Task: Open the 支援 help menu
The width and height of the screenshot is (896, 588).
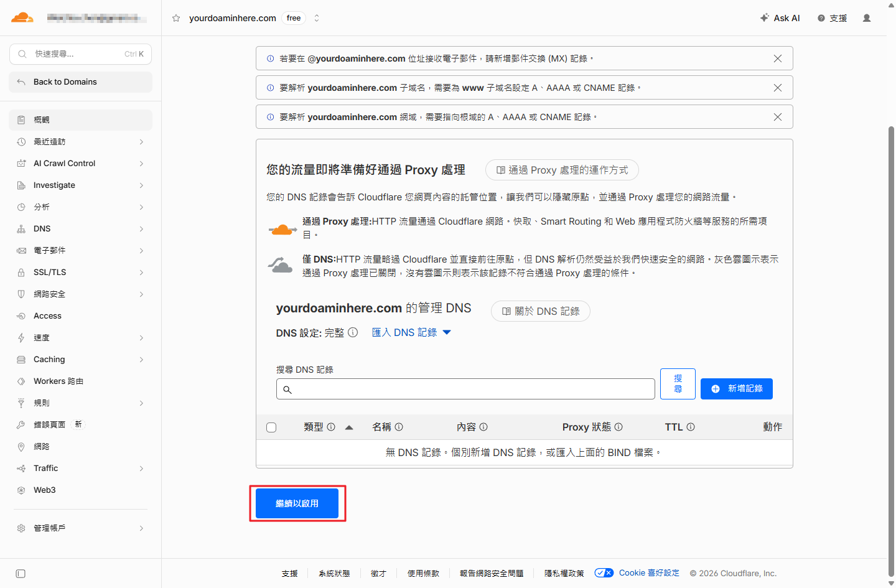Action: tap(833, 18)
